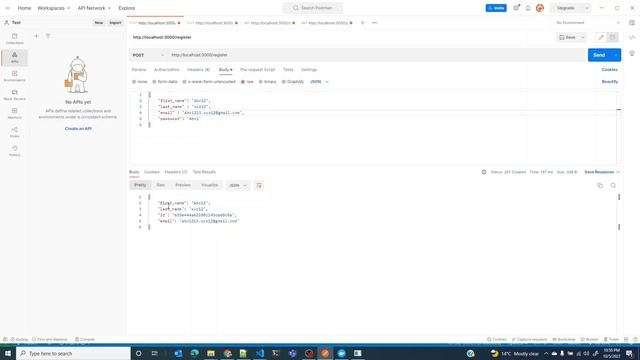Open the Flows sidebar panel
This screenshot has height=360, width=640.
14,132
